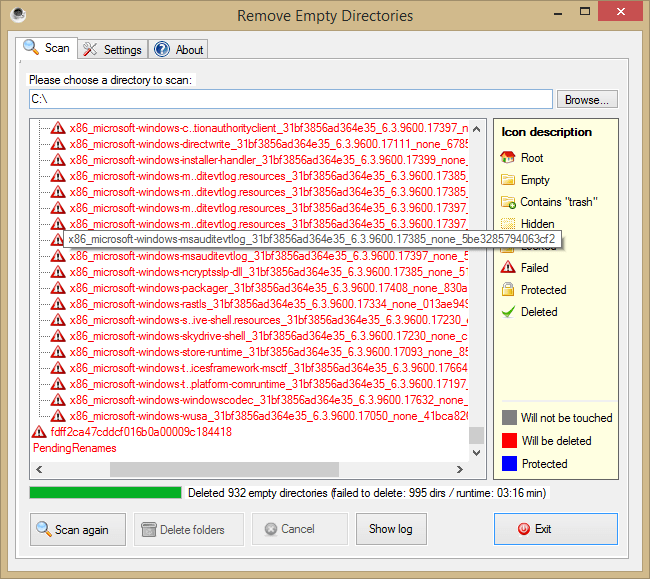Click warning icon beside windowscodec folder
This screenshot has height=579, width=650.
pyautogui.click(x=58, y=400)
